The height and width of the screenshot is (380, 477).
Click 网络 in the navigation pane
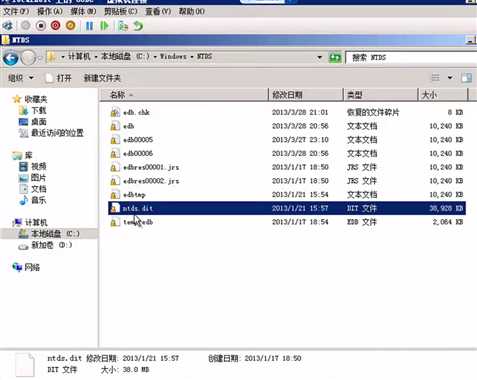point(26,267)
